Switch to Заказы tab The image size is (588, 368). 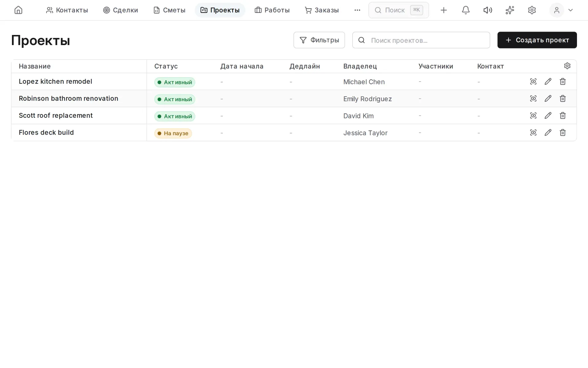coord(322,10)
